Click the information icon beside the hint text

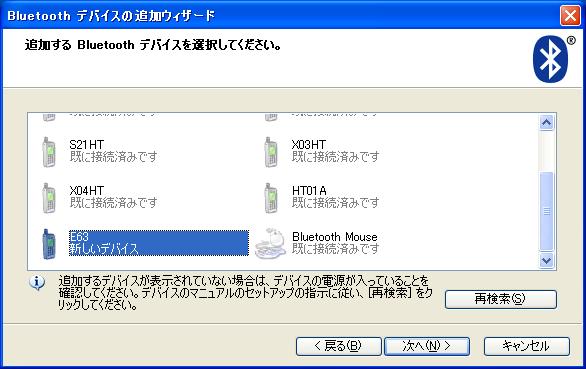pos(37,283)
